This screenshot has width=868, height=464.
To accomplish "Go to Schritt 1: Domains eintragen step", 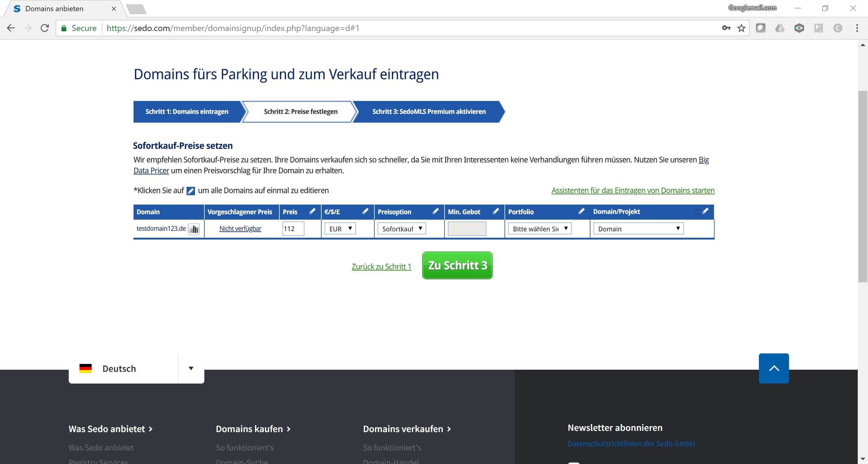I will (x=187, y=111).
